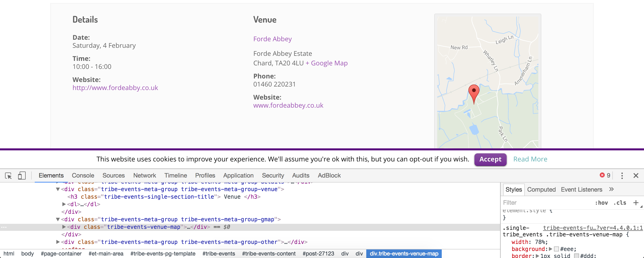Toggle the :hov element state panel
This screenshot has width=644, height=258.
[x=601, y=203]
